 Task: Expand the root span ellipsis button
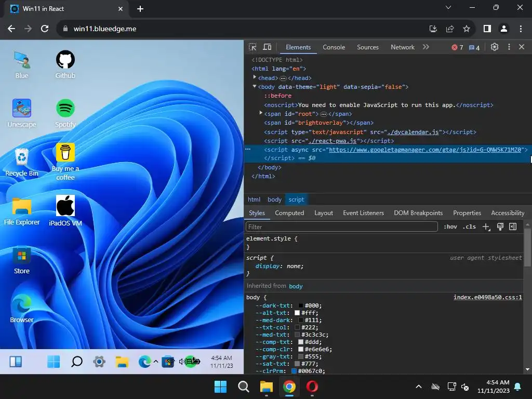(323, 114)
